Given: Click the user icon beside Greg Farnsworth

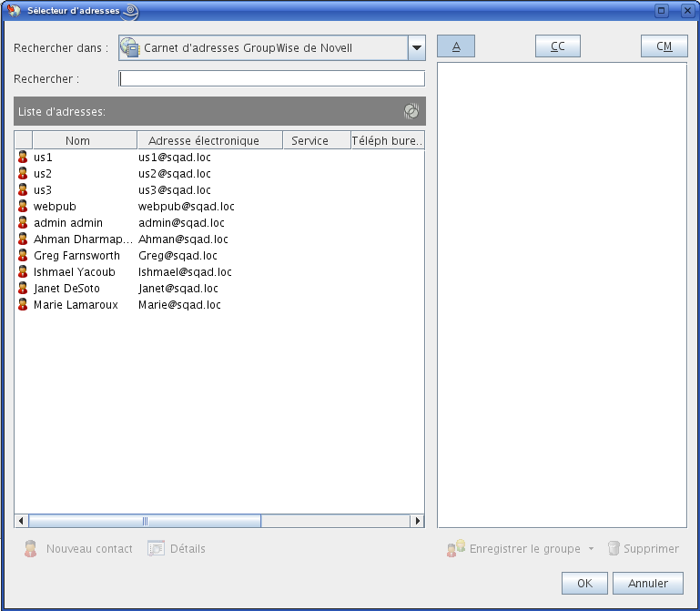Looking at the screenshot, I should (x=23, y=256).
